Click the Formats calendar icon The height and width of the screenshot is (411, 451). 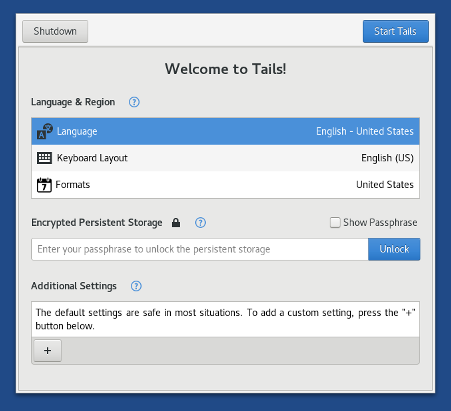pyautogui.click(x=44, y=185)
